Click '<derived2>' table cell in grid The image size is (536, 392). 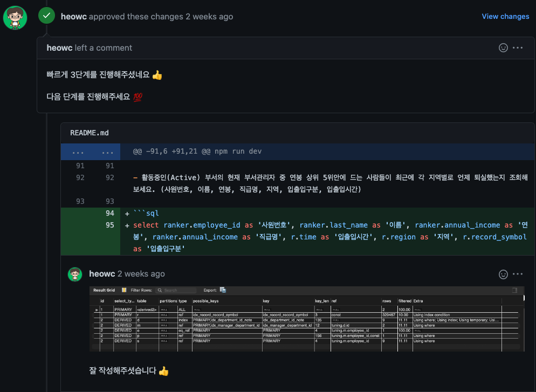[147, 310]
